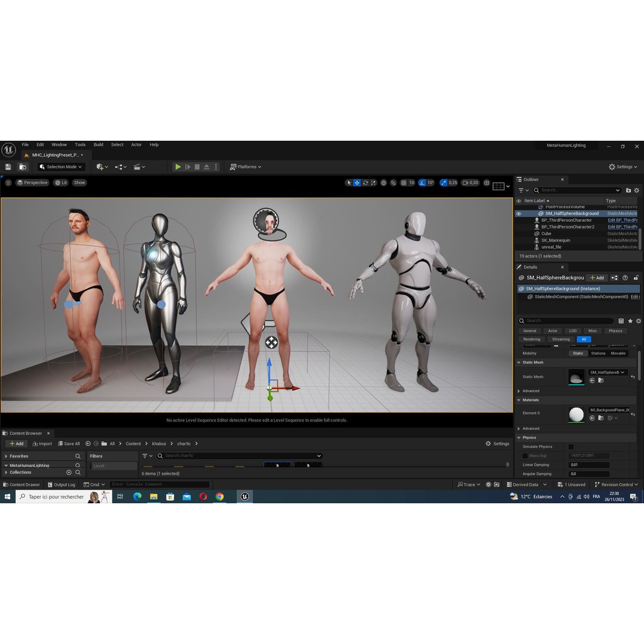Open the Window menu
This screenshot has width=644, height=644.
(x=59, y=144)
